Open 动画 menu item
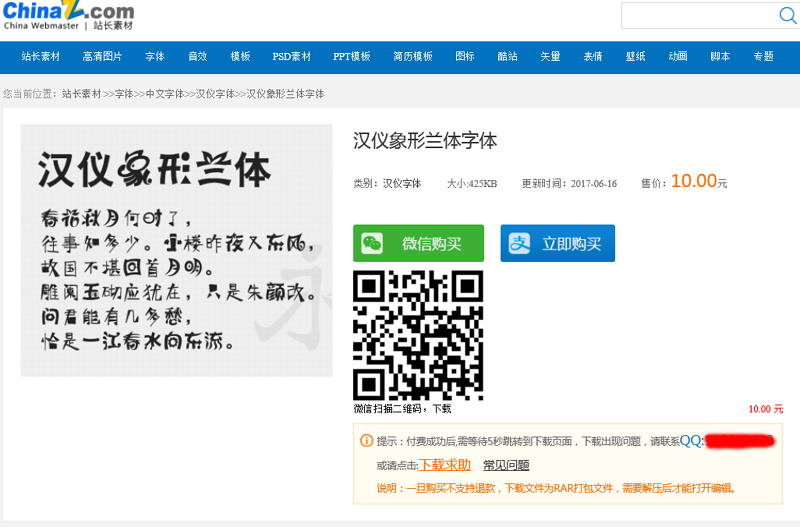 tap(678, 57)
